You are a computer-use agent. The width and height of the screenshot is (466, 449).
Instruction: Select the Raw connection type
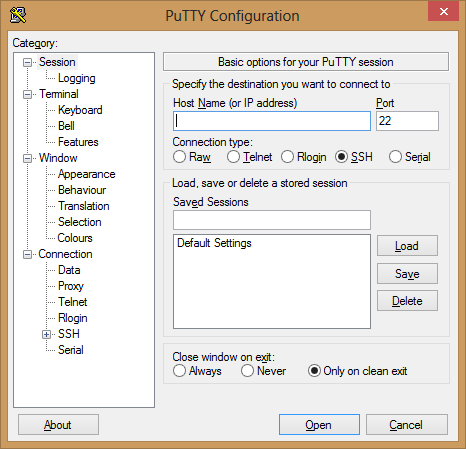point(179,157)
